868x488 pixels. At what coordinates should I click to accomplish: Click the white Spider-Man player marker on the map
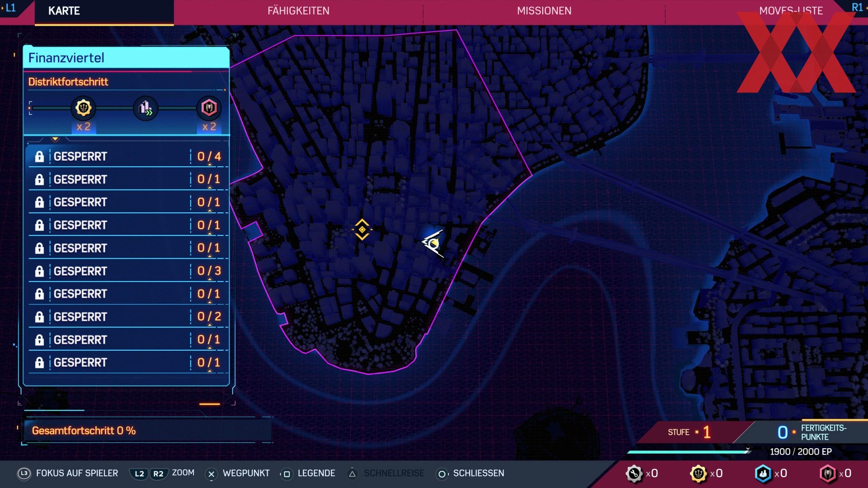[433, 243]
